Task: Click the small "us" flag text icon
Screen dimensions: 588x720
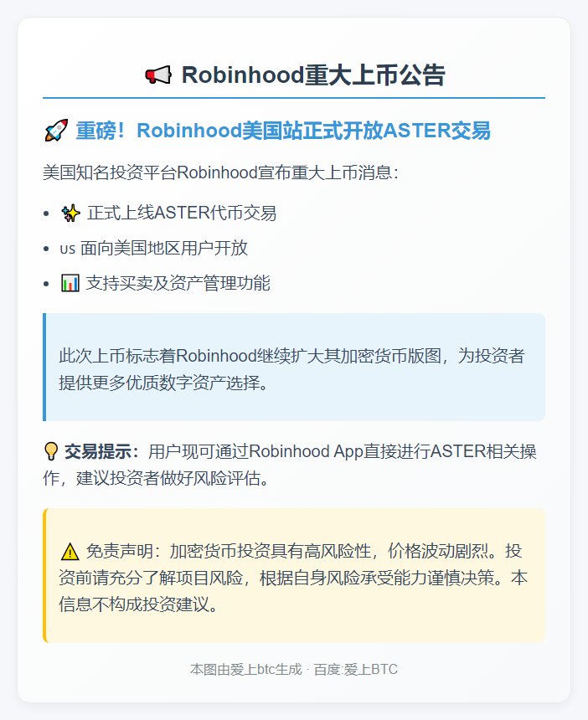Action: pos(68,249)
